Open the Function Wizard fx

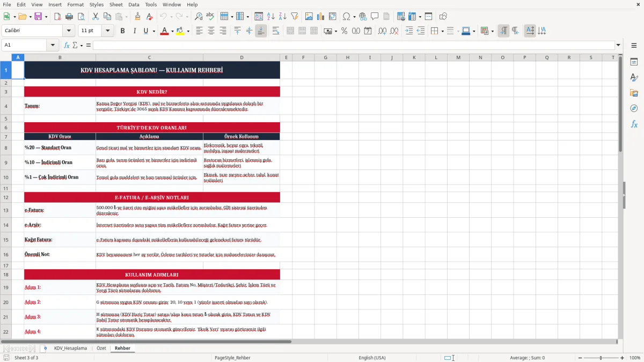[x=67, y=45]
